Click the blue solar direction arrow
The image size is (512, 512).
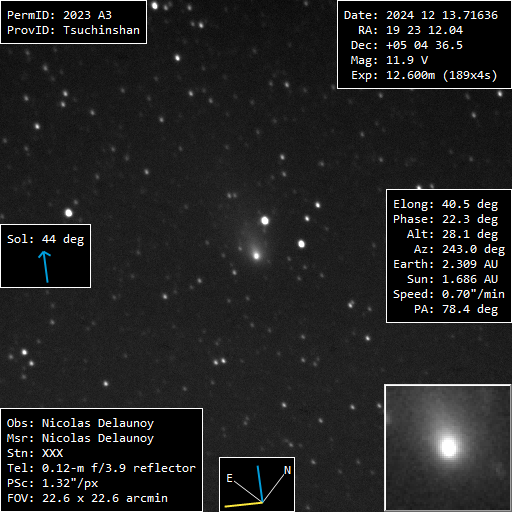pos(45,267)
